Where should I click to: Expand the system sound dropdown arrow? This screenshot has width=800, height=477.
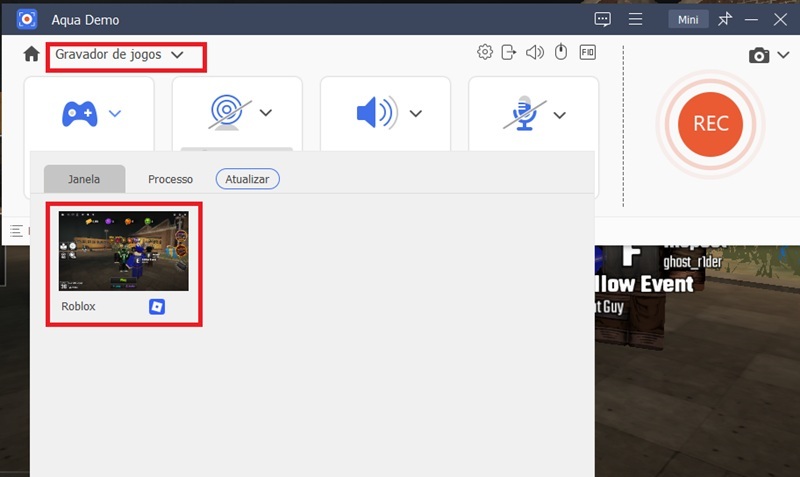pos(416,113)
